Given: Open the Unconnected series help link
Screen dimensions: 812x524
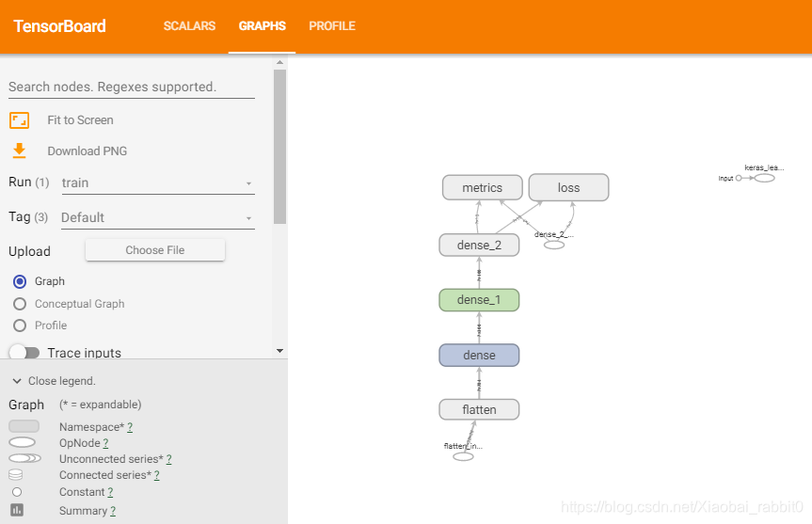Looking at the screenshot, I should coord(168,459).
